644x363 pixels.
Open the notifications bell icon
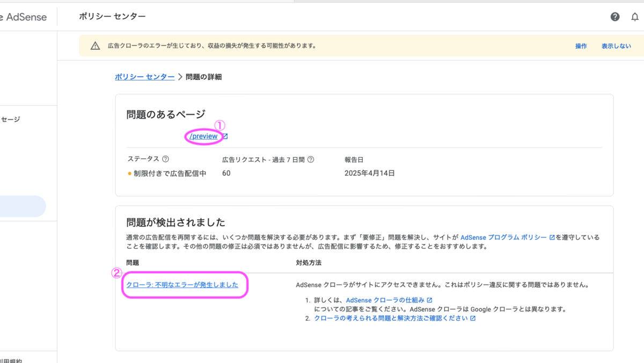(635, 17)
